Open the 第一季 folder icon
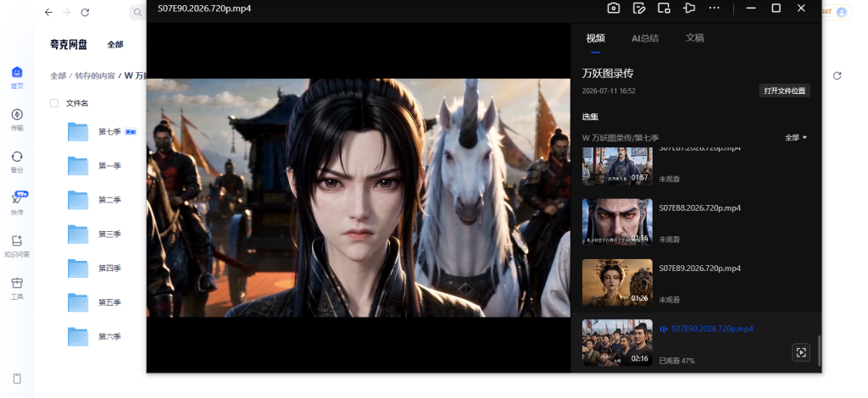The image size is (868, 398). point(78,166)
